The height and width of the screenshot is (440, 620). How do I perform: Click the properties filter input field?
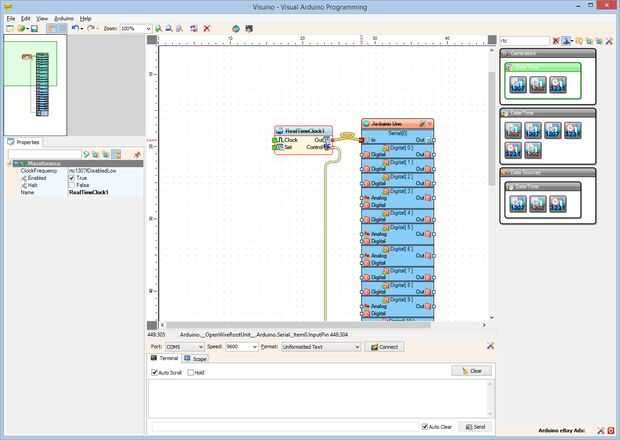coord(45,155)
